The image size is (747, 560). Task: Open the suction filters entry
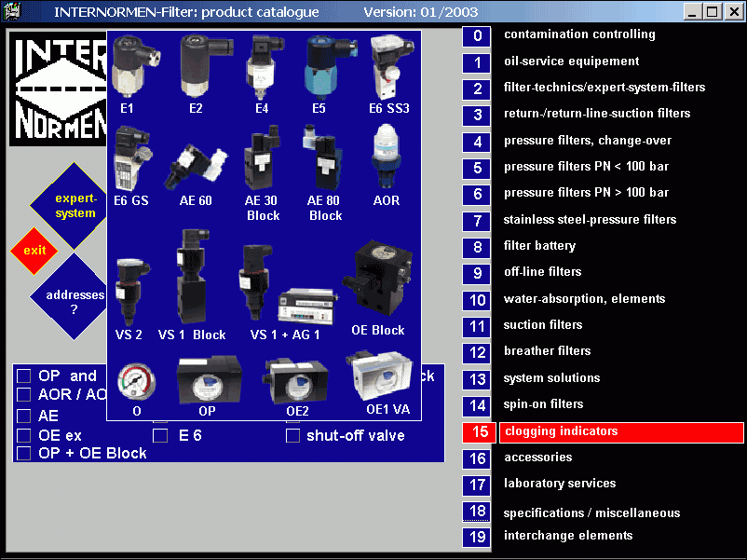tap(543, 325)
